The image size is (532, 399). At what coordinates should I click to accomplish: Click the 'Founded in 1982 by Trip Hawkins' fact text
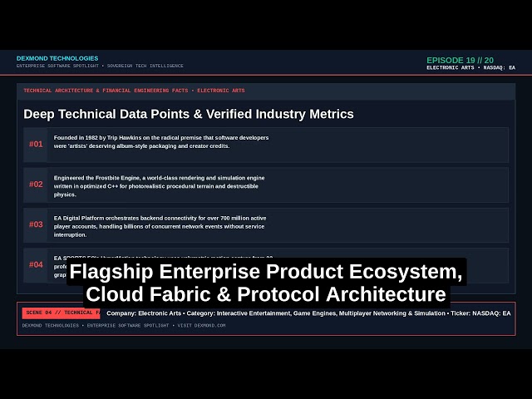pos(161,142)
